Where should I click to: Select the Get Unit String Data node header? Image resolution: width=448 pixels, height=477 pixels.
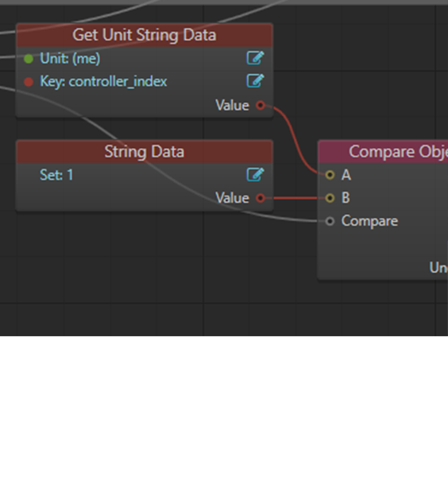click(145, 35)
